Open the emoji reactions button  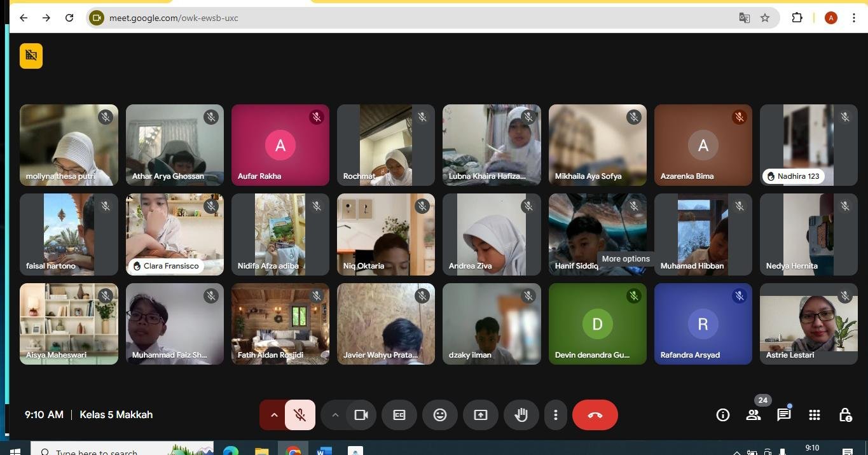(x=439, y=415)
